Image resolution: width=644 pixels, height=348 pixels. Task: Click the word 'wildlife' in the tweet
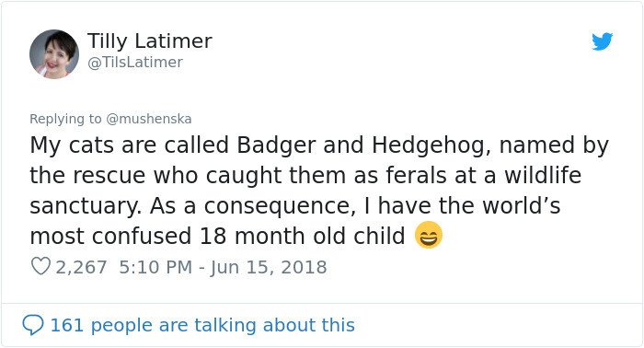543,176
